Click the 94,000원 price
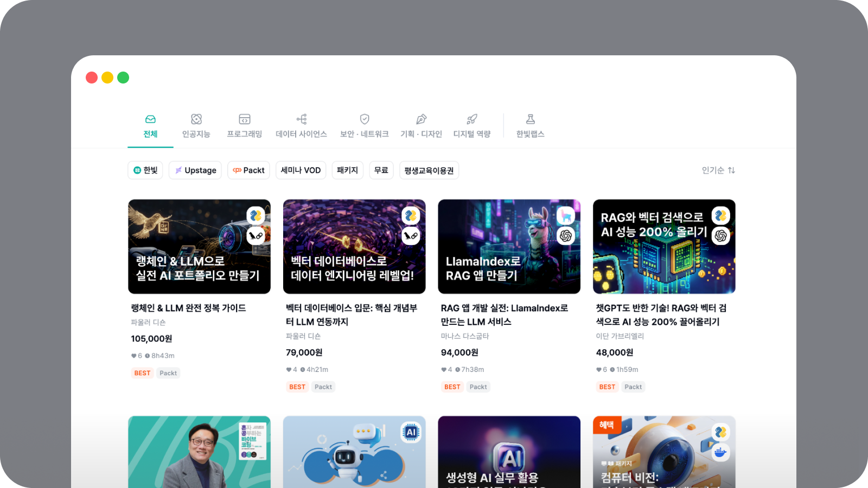This screenshot has width=868, height=488. tap(459, 352)
